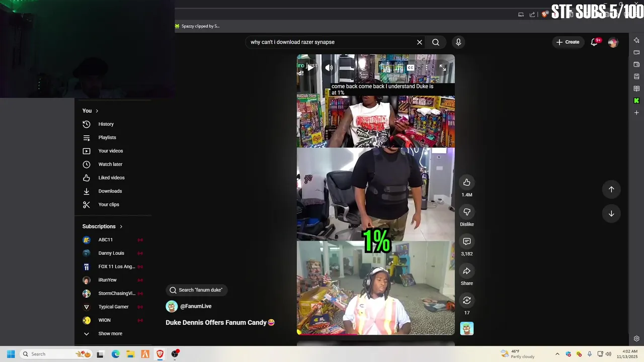Share this Short
The image size is (644, 362).
[x=467, y=271]
